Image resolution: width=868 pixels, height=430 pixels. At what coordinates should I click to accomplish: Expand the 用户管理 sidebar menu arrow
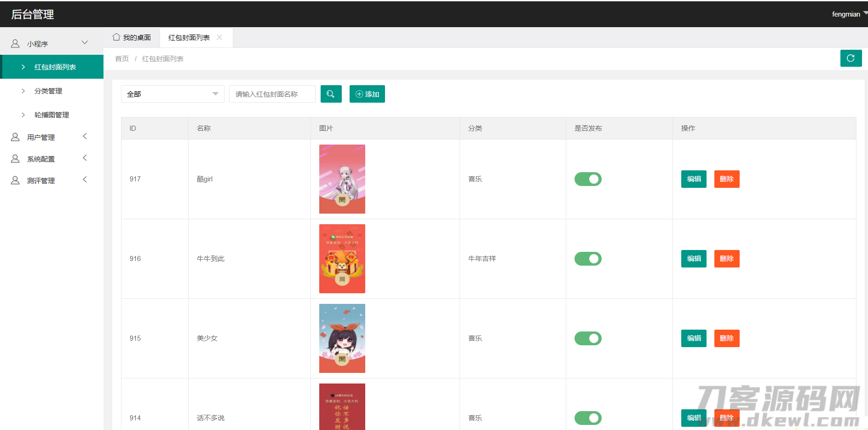(x=85, y=136)
